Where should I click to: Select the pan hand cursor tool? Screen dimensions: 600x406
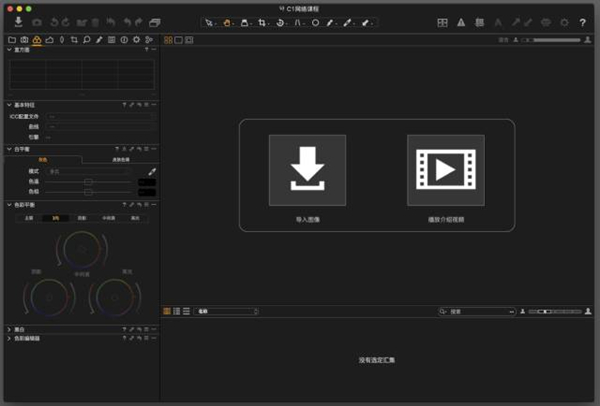coord(227,21)
